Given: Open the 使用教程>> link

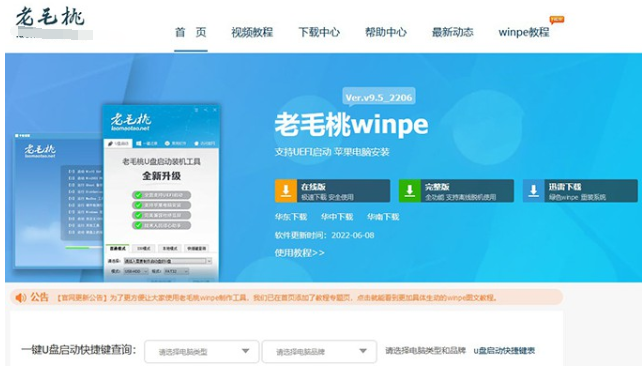Looking at the screenshot, I should [x=300, y=253].
